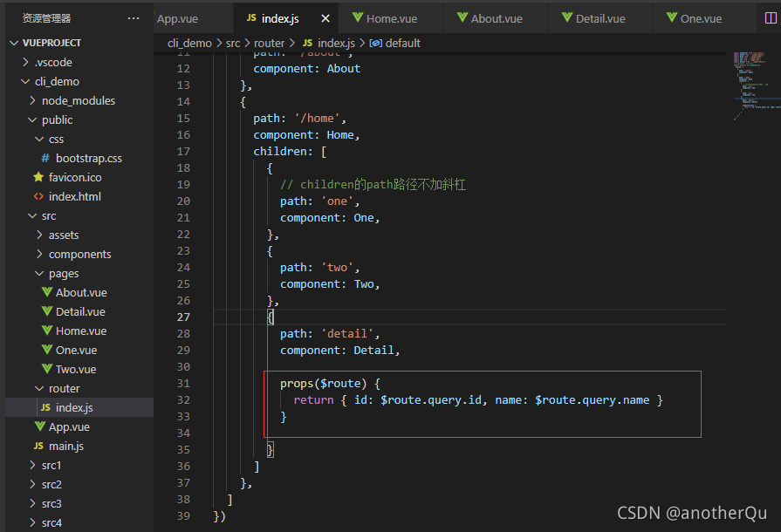Click the children: [ code text
The width and height of the screenshot is (781, 532).
290,151
